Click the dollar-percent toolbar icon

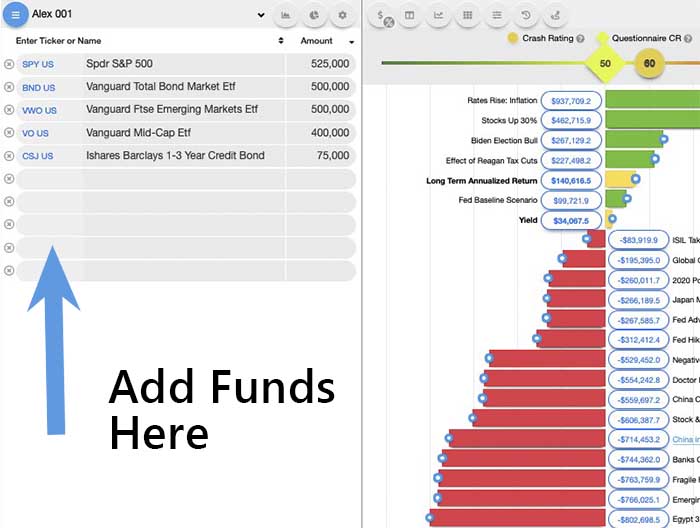(381, 16)
